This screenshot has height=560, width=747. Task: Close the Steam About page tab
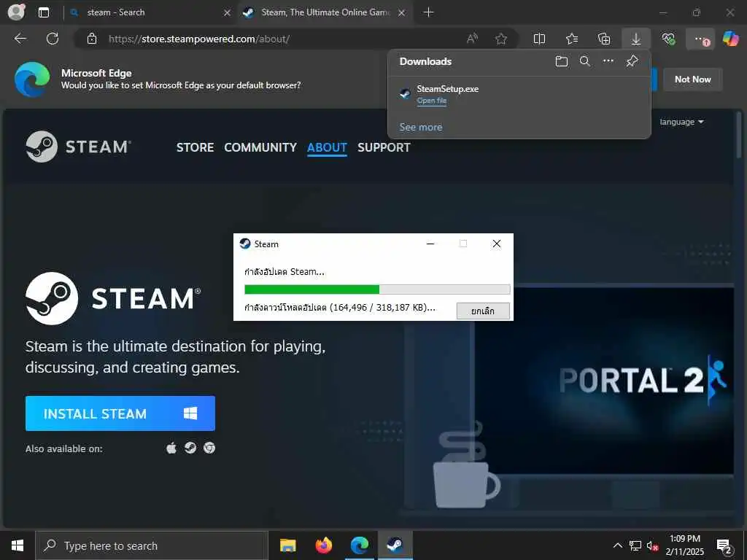(x=402, y=13)
